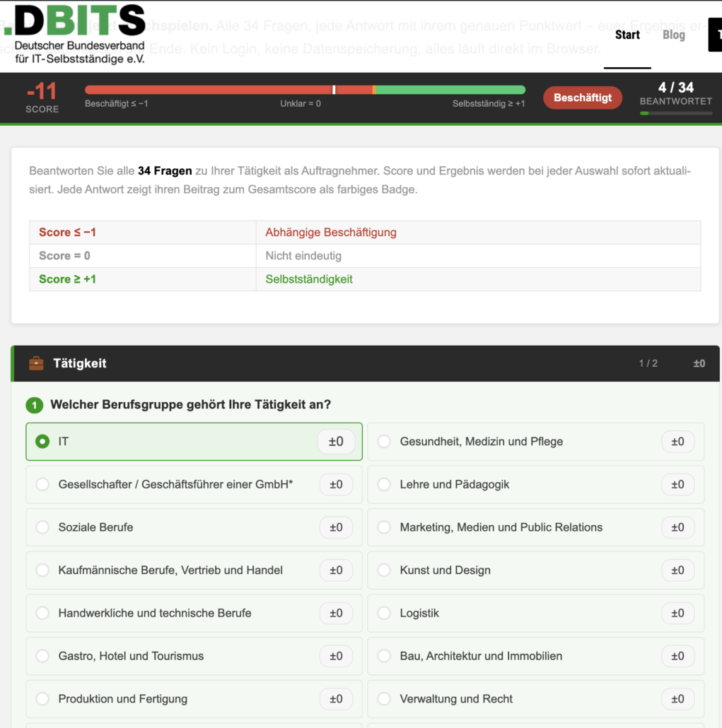
Task: Click the Abhängige Beschäftigung table row
Action: click(364, 233)
